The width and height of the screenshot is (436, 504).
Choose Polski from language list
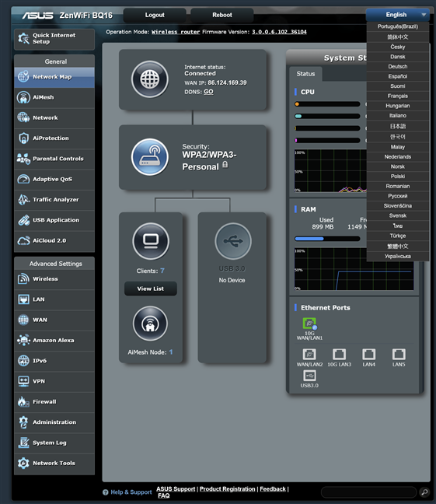[398, 176]
